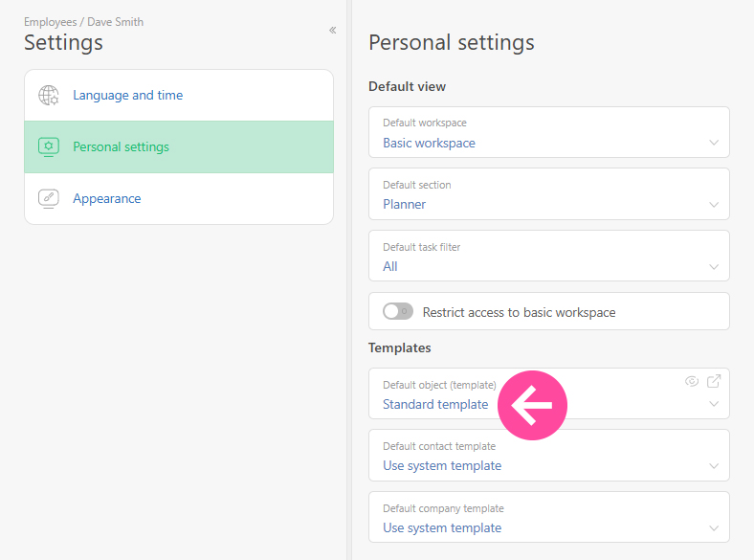This screenshot has height=560, width=754.
Task: Click the Employees breadcrumb link
Action: point(50,22)
